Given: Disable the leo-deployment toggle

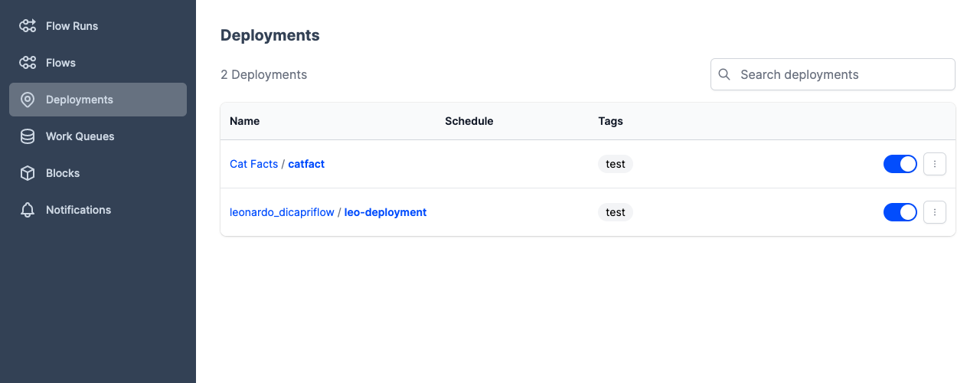Looking at the screenshot, I should point(900,212).
